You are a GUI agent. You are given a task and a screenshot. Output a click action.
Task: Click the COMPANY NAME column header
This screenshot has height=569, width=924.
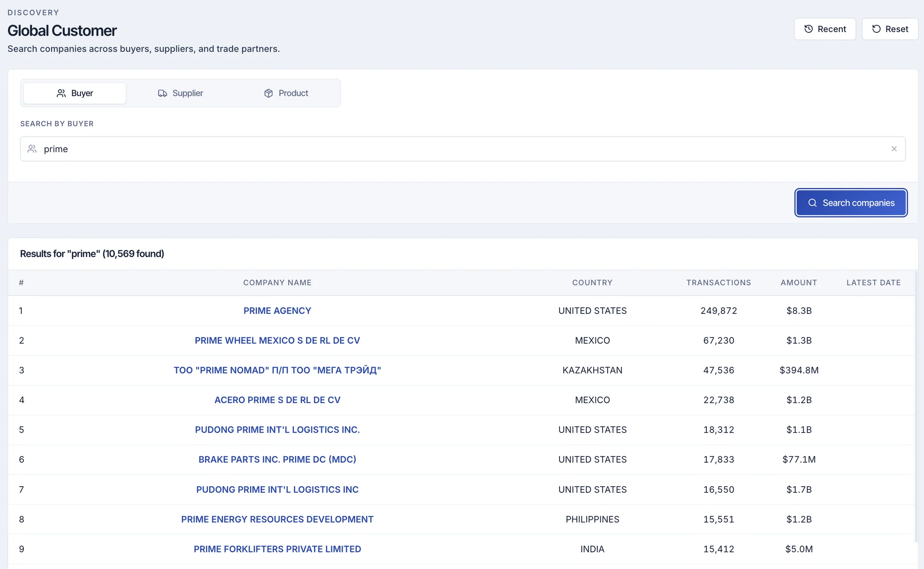(277, 282)
